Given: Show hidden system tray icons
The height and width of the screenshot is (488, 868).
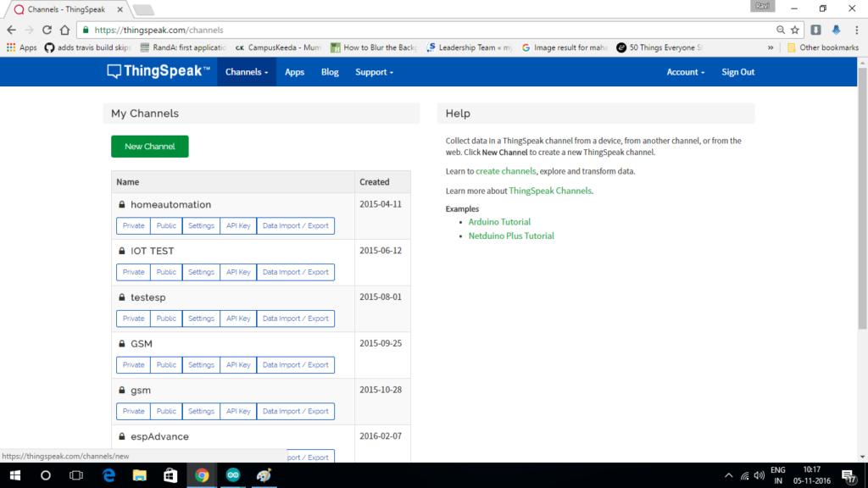Looking at the screenshot, I should point(728,476).
